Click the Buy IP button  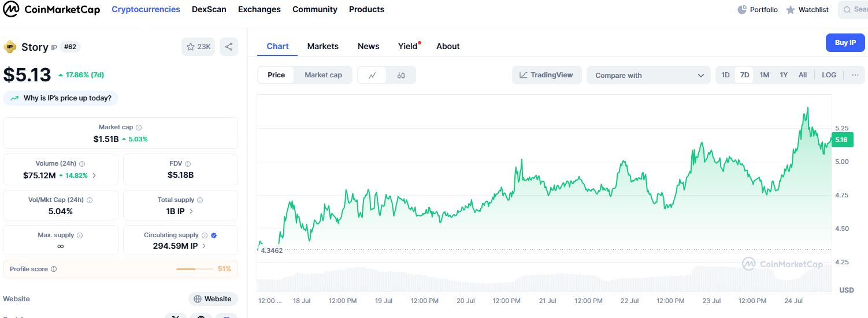point(845,43)
